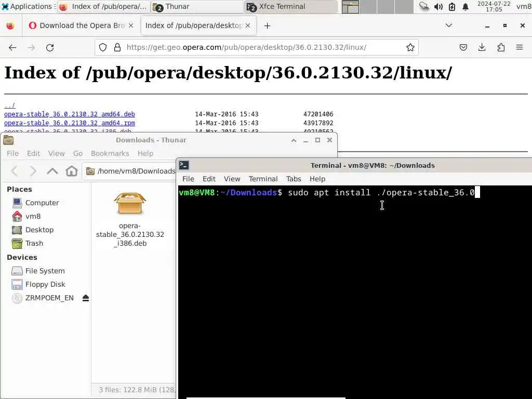Viewport: 532px width, 399px height.
Task: Click the Thunar window title icon
Action: click(x=8, y=140)
